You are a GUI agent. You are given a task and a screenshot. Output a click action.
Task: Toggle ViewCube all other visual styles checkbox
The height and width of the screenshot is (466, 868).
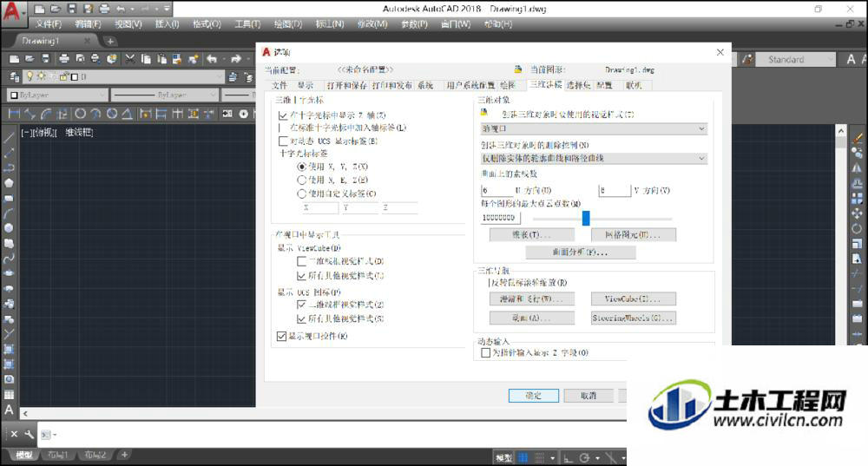pyautogui.click(x=302, y=276)
